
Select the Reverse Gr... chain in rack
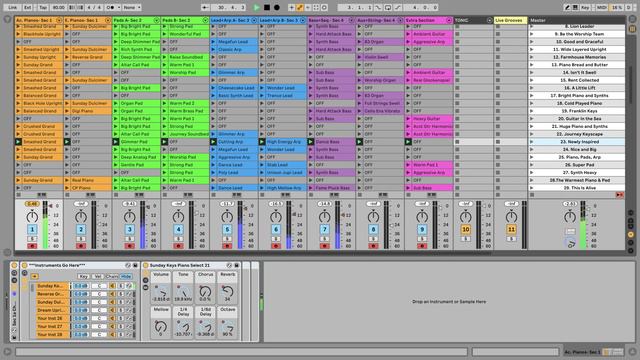pos(51,294)
